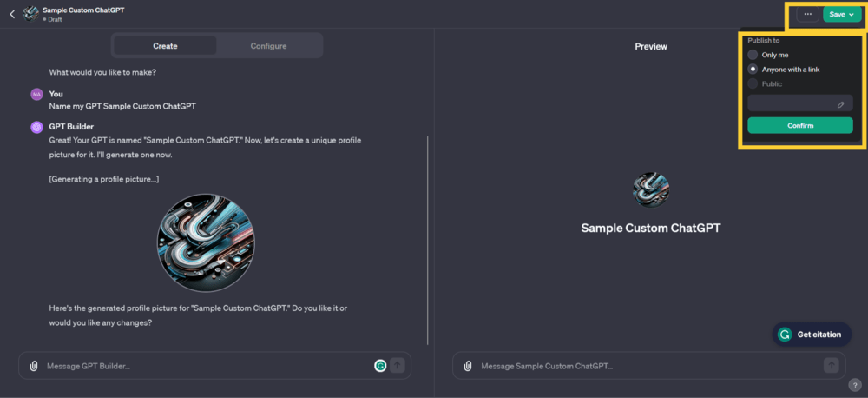Switch to the Create tab

coord(165,46)
